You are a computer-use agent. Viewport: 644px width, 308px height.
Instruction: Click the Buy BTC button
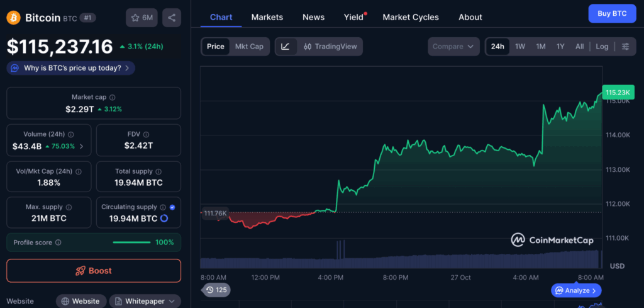(612, 13)
